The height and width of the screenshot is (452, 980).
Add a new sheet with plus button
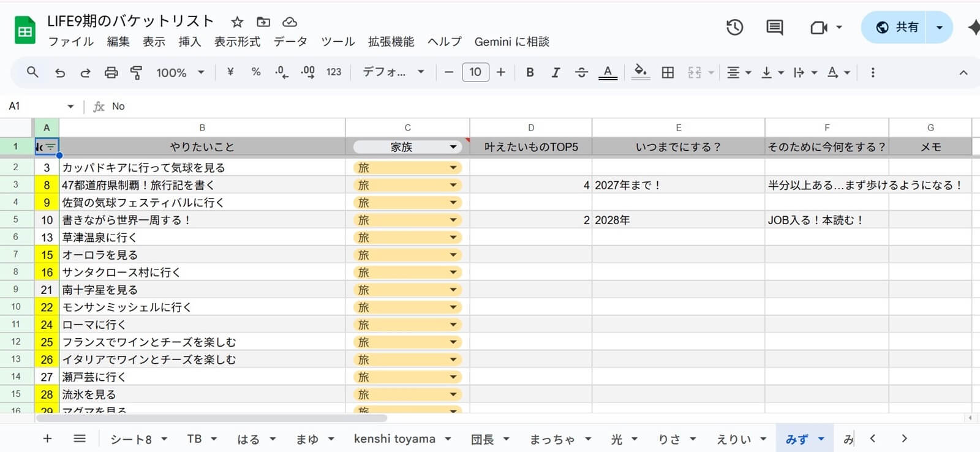47,439
